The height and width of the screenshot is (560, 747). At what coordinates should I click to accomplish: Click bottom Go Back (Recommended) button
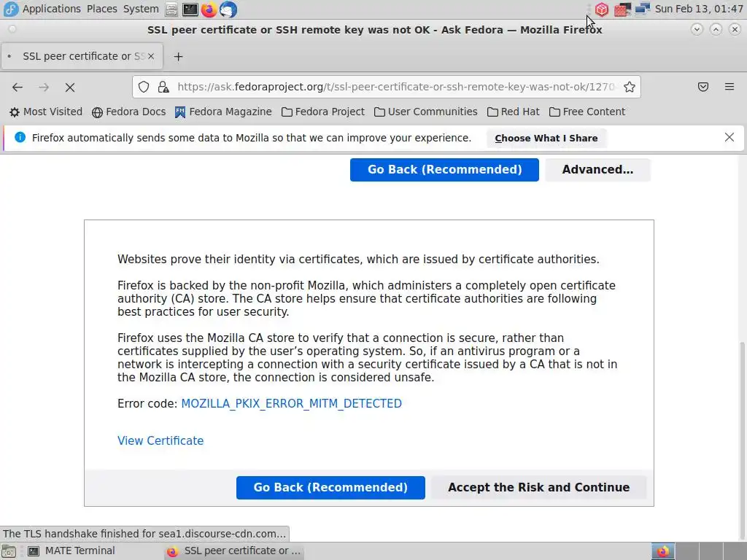point(330,488)
